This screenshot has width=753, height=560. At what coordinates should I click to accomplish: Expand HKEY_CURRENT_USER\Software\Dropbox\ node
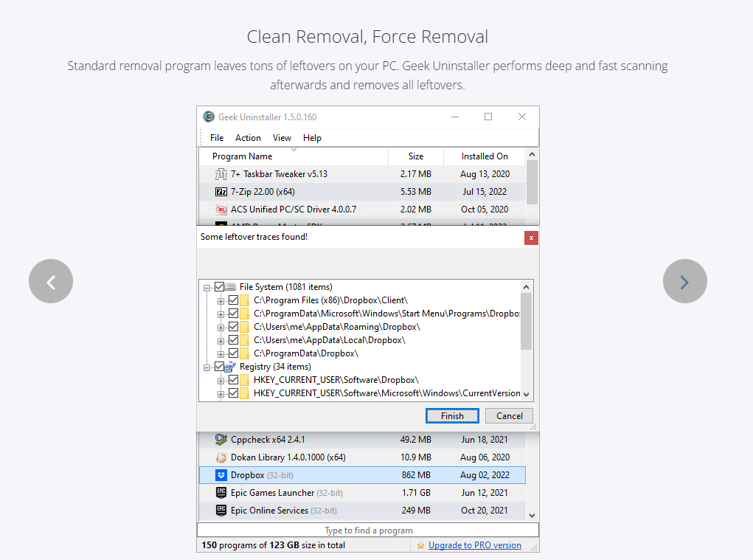[x=221, y=381]
